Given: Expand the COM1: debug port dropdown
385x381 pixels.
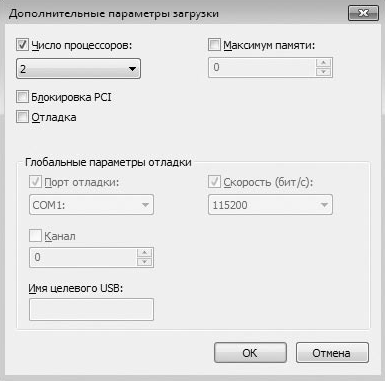Looking at the screenshot, I should (91, 204).
